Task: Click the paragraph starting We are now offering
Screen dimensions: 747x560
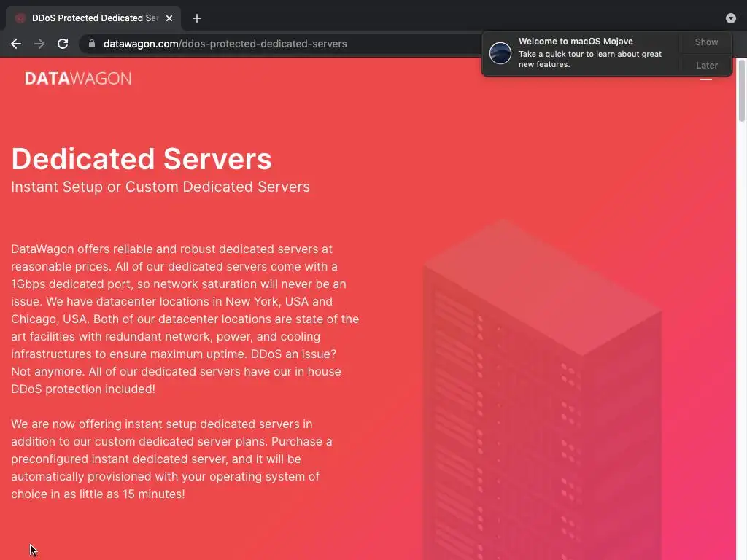Action: click(171, 459)
